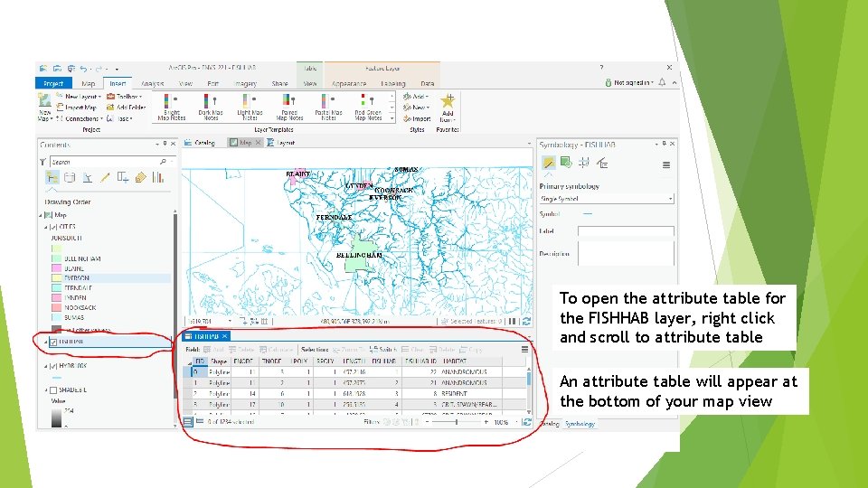Image resolution: width=868 pixels, height=488 pixels.
Task: Click the New Map icon
Action: click(44, 100)
